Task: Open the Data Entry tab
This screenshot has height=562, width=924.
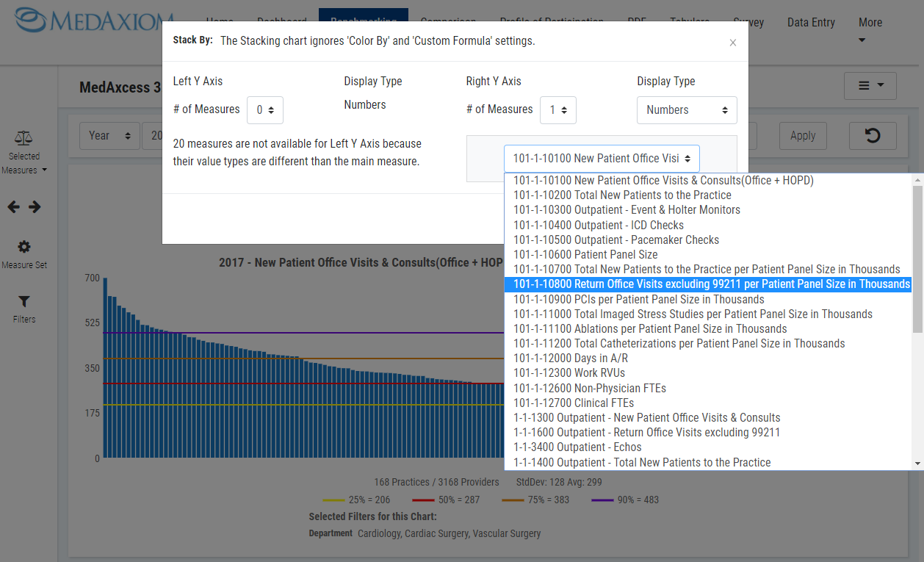Action: 811,23
